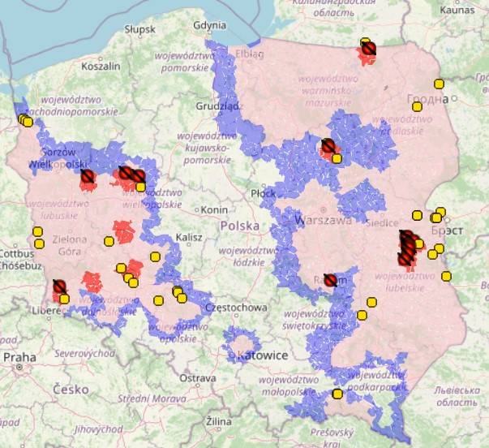The width and height of the screenshot is (489, 448).
Task: Select yellow marker below the twin red crossed markers
Action: [x=140, y=187]
